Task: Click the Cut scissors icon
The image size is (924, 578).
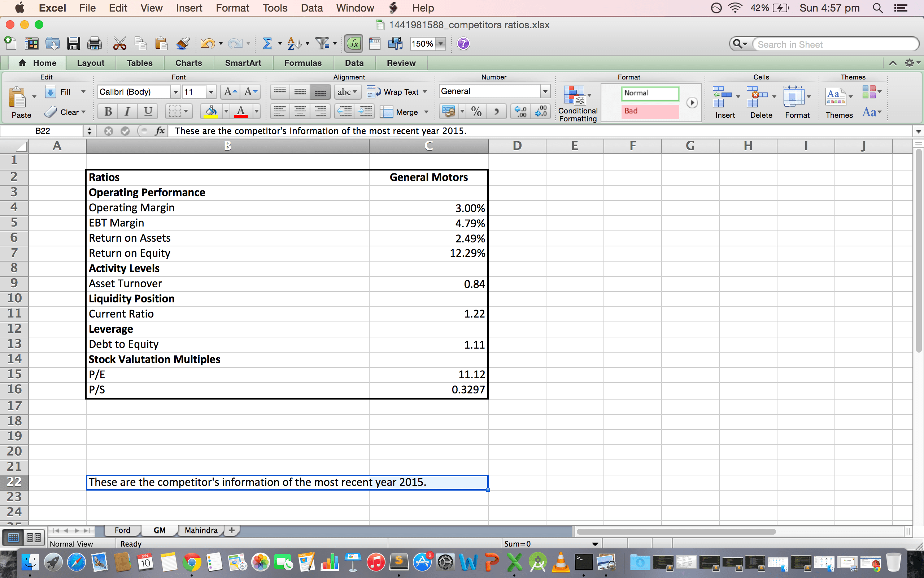Action: coord(120,44)
